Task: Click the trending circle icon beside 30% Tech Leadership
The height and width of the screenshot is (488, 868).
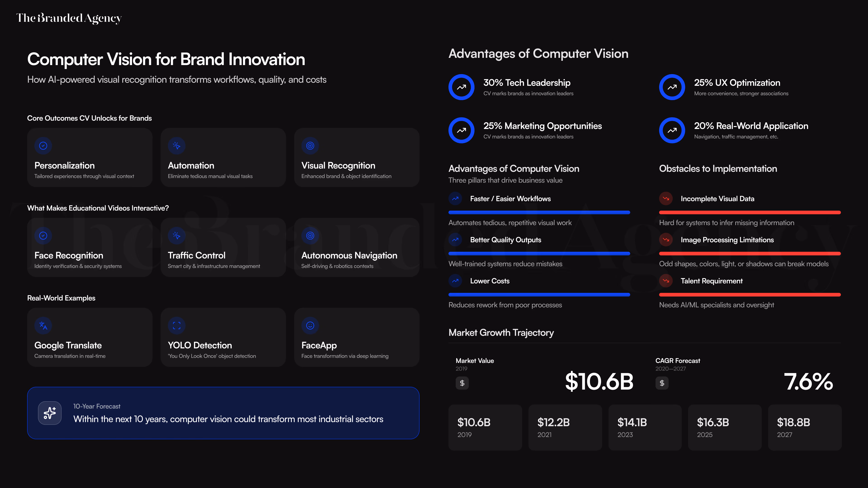Action: (461, 87)
